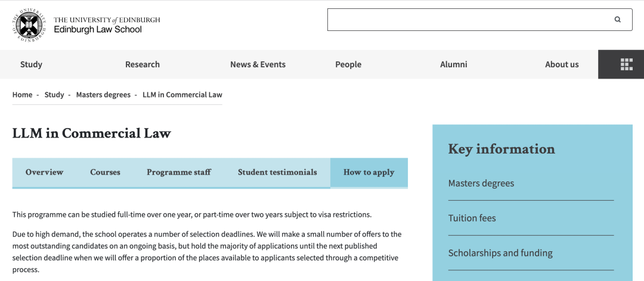
Task: Open Tuition fees in Key information
Action: click(x=472, y=218)
